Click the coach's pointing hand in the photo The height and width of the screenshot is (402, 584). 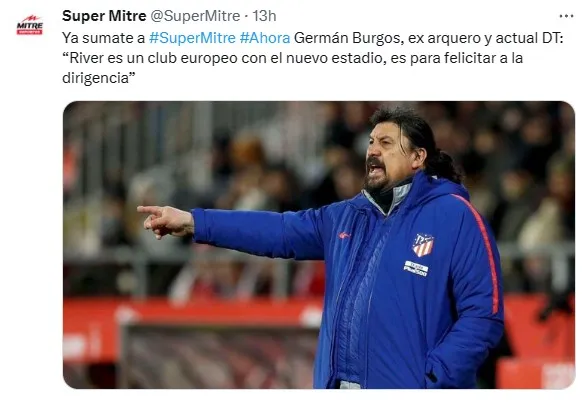click(x=165, y=221)
